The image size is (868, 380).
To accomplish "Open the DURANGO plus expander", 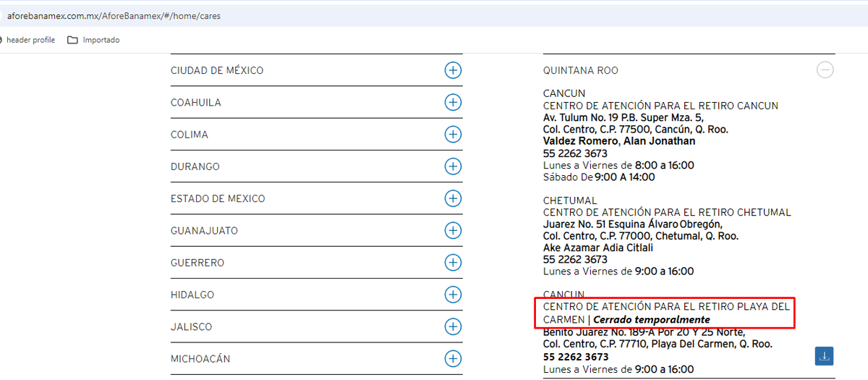I will (x=453, y=166).
